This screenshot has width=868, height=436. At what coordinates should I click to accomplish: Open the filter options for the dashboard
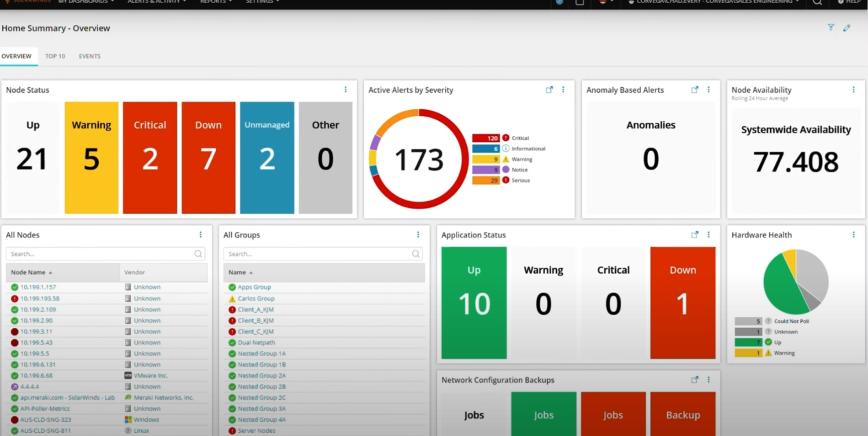pos(831,27)
